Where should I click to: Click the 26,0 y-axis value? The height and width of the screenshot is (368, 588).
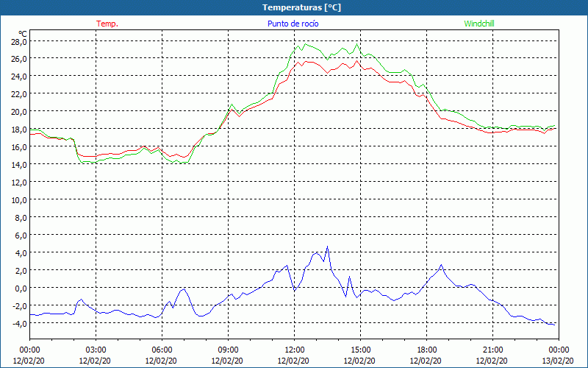click(x=19, y=59)
